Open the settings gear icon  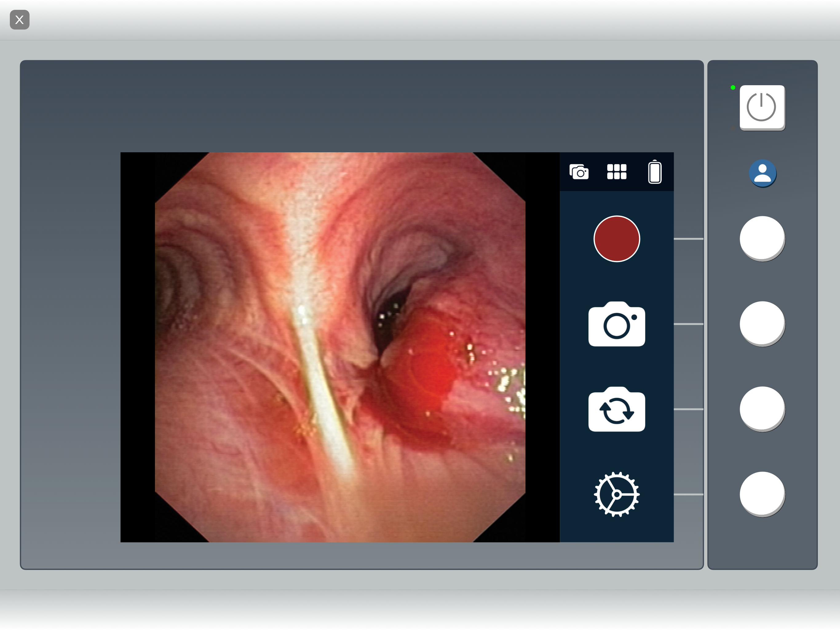616,494
